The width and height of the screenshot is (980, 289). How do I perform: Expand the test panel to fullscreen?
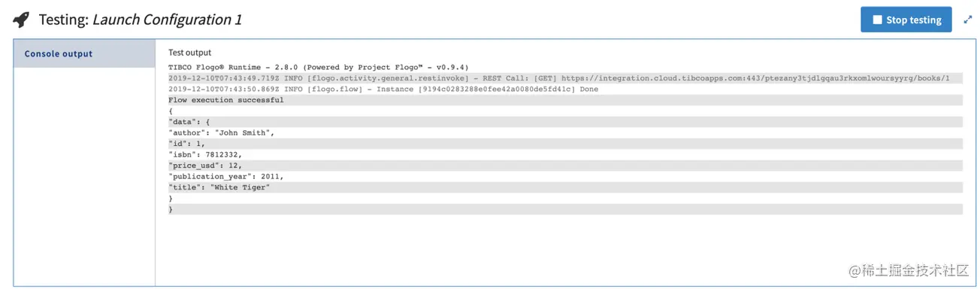(967, 20)
